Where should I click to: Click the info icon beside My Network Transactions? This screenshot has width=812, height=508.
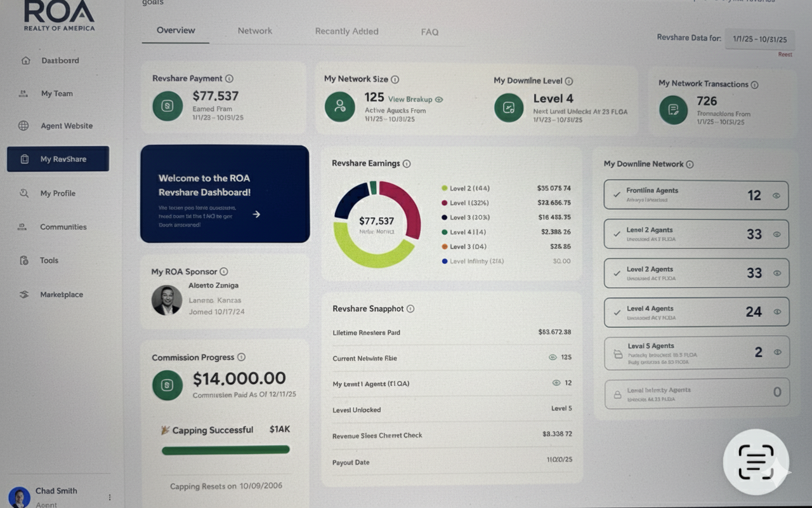[x=754, y=84]
